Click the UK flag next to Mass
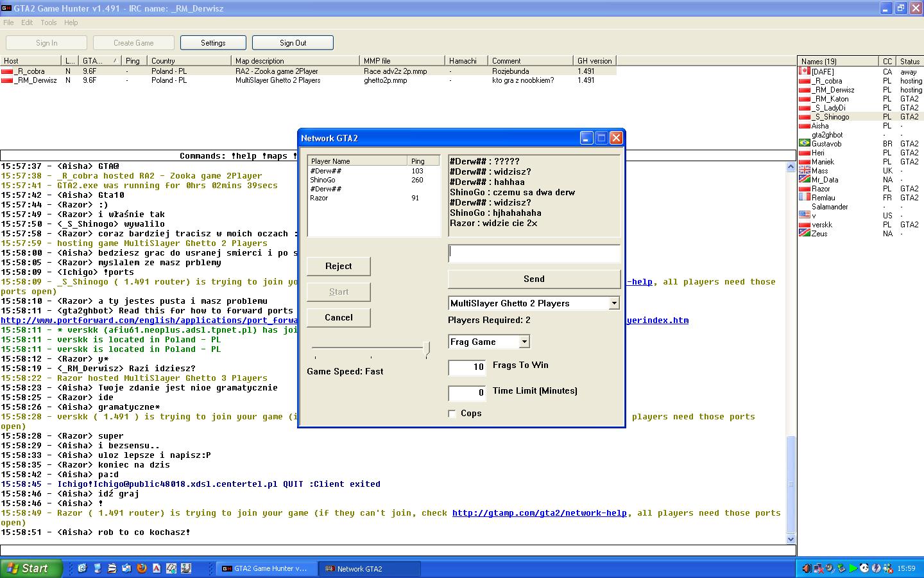Screen dimensions: 924x578 [805, 170]
